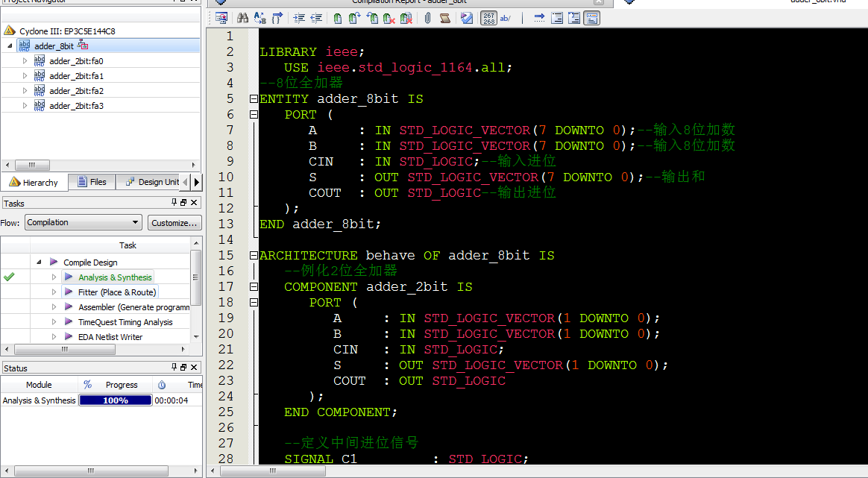Select adder_2bit:fa2 instance in hierarchy
This screenshot has width=868, height=478.
76,91
